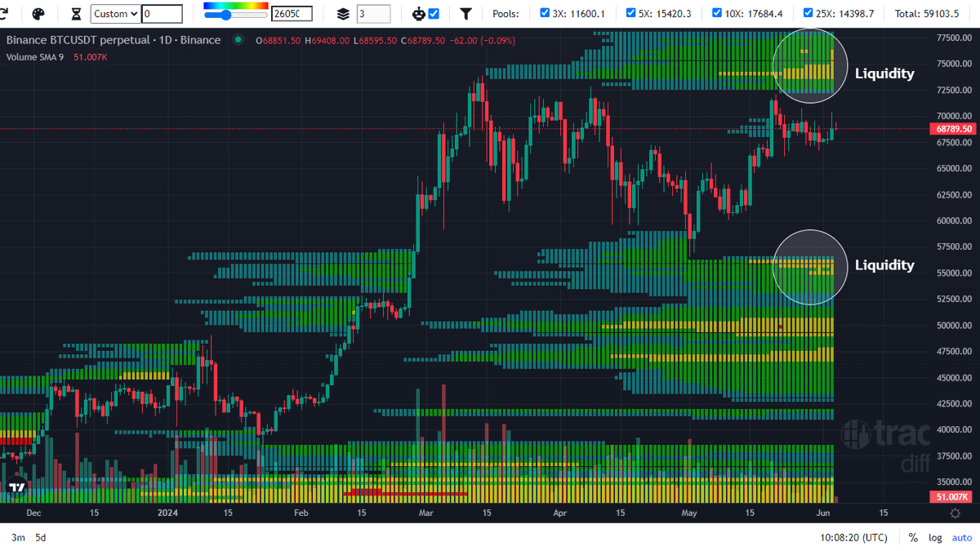Click the layers stack icon
Image resolution: width=980 pixels, height=551 pixels.
(343, 14)
